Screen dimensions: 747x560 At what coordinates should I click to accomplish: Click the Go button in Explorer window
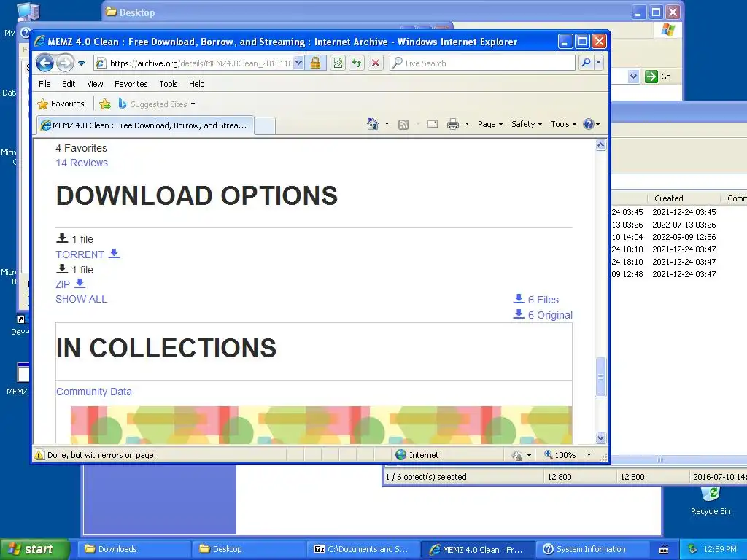(x=658, y=77)
